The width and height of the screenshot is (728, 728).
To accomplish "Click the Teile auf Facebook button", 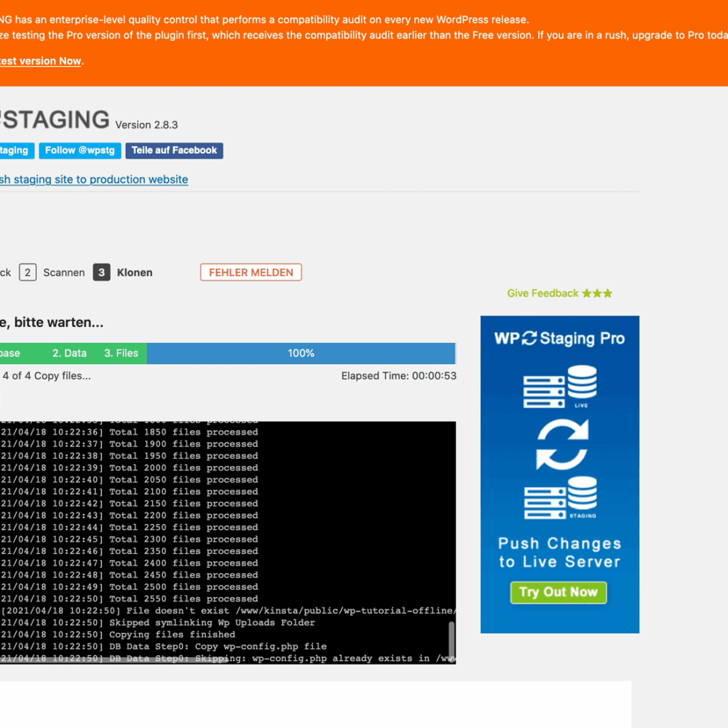I will tap(174, 151).
